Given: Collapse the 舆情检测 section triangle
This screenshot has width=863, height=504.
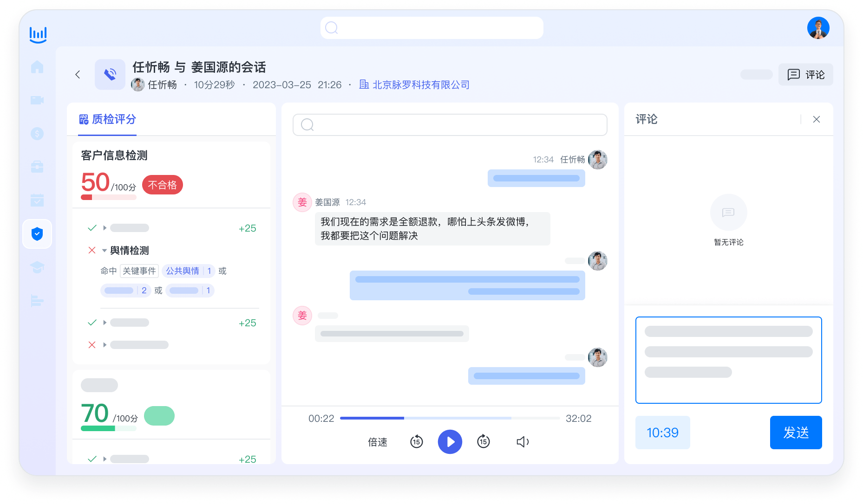Looking at the screenshot, I should pos(104,250).
